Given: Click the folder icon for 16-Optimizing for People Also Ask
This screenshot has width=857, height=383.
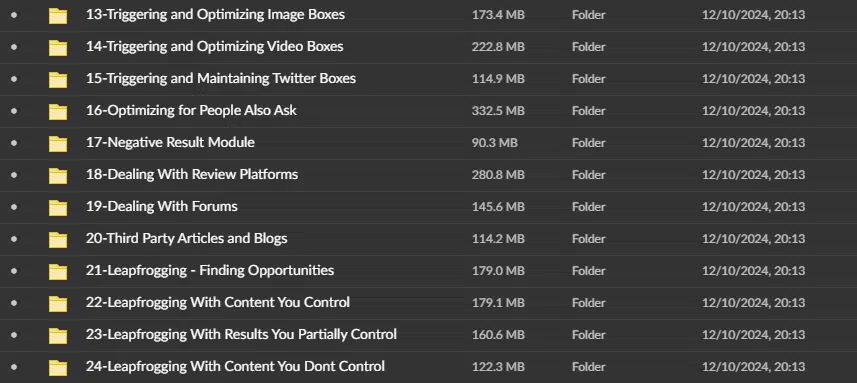Looking at the screenshot, I should [58, 111].
